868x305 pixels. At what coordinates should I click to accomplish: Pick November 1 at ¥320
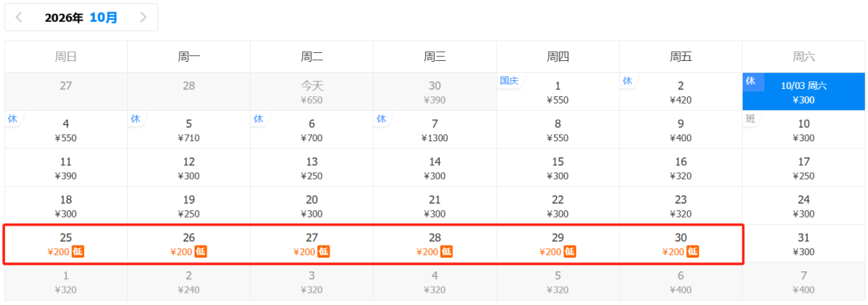66,282
